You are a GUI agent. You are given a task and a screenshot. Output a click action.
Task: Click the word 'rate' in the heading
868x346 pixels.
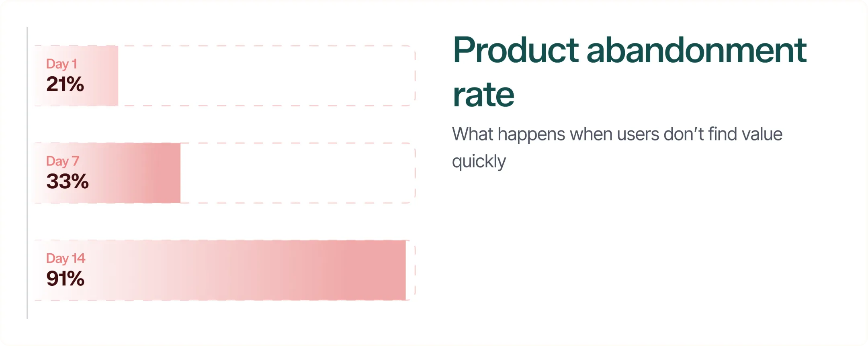(x=483, y=95)
